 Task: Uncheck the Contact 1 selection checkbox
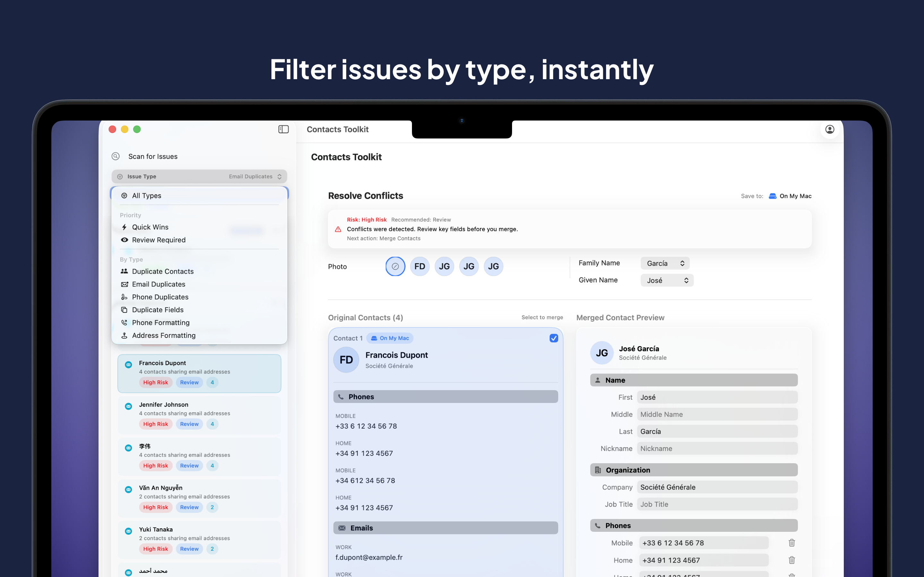(x=554, y=338)
